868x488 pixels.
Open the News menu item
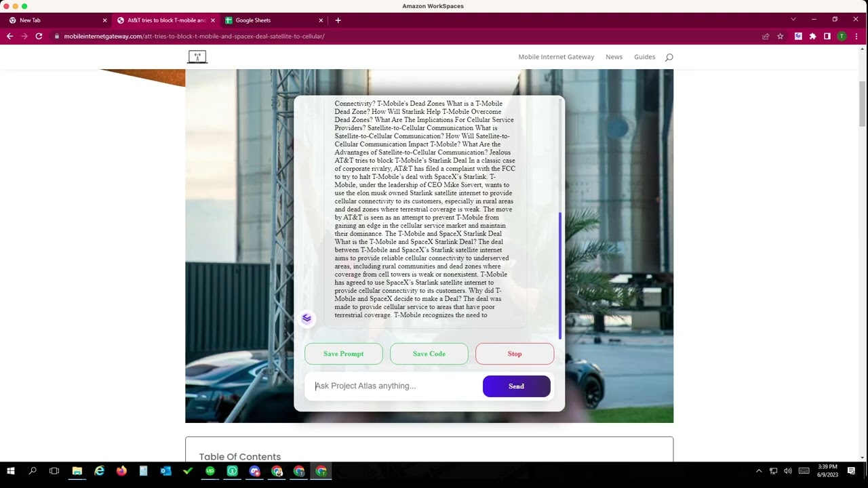[614, 57]
